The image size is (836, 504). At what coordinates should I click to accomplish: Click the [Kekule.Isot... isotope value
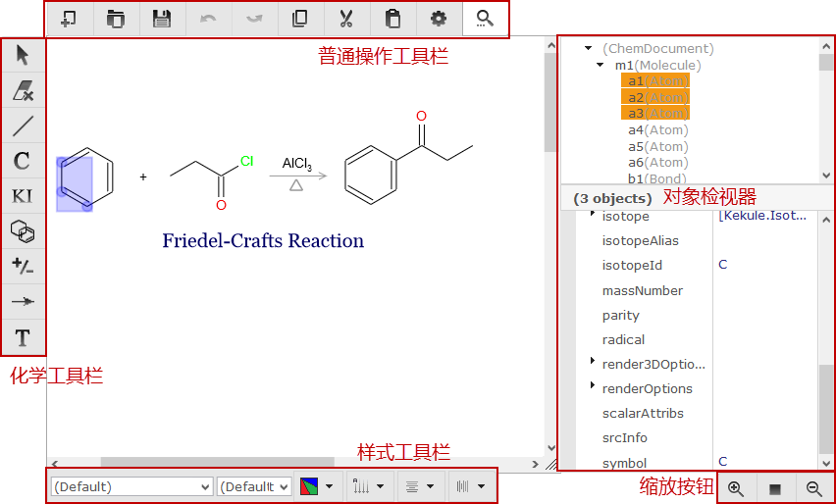(762, 216)
